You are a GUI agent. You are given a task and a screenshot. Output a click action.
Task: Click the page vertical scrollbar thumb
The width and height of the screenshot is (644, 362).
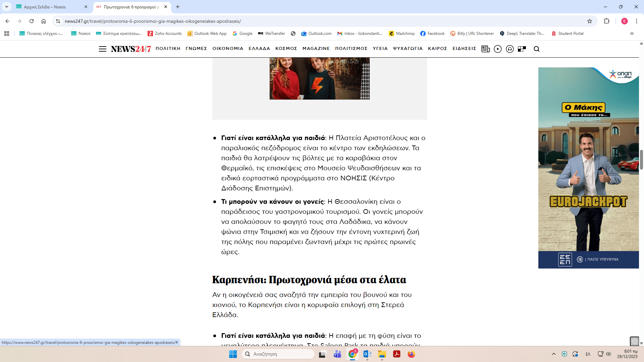(x=641, y=160)
